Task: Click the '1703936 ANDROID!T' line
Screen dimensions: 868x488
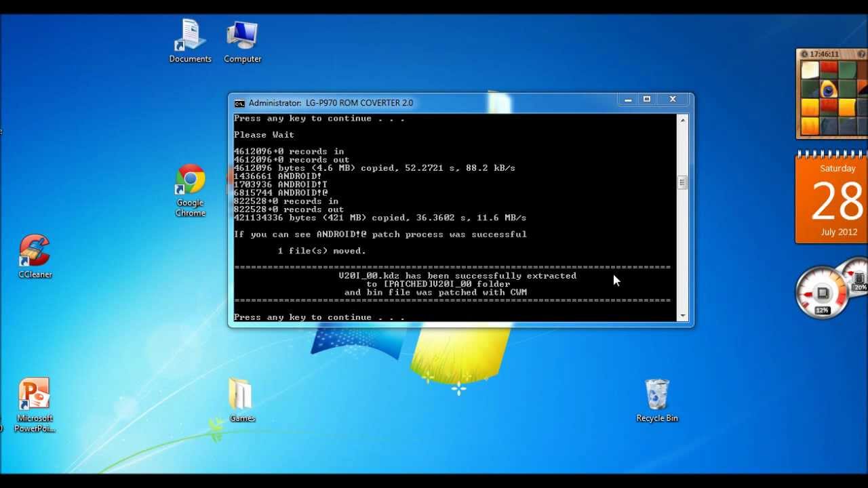Action: (281, 184)
